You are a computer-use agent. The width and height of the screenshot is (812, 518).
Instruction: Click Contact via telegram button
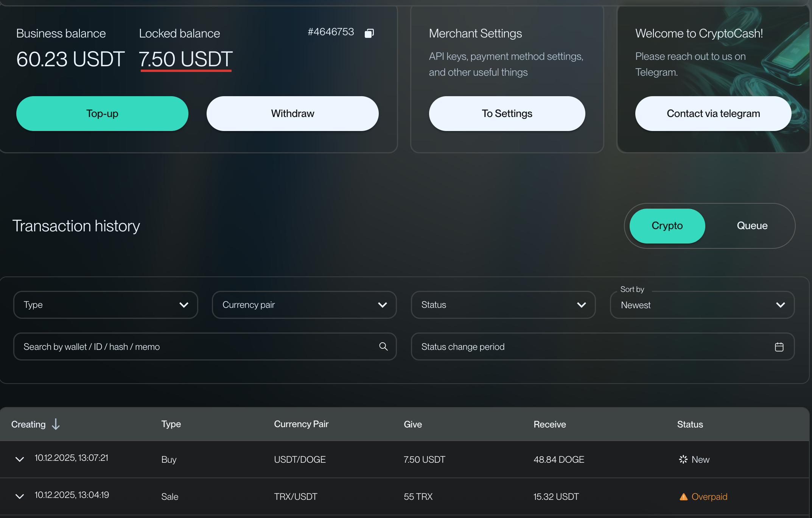tap(713, 114)
